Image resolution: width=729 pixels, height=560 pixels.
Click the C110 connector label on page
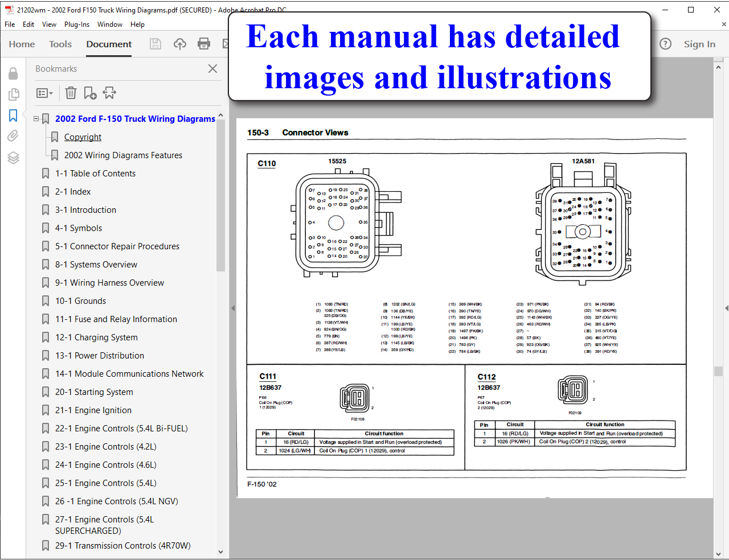click(267, 163)
